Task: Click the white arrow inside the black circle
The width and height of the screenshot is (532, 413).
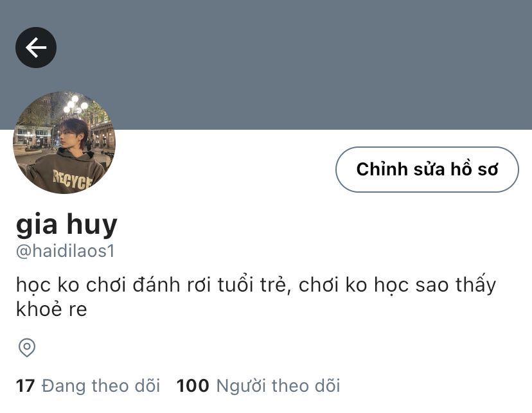Action: point(36,48)
